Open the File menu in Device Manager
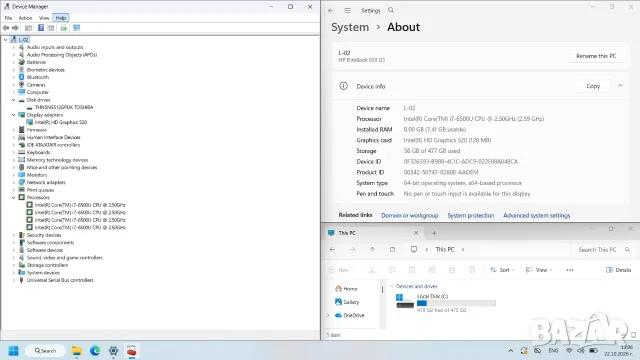 coord(8,18)
